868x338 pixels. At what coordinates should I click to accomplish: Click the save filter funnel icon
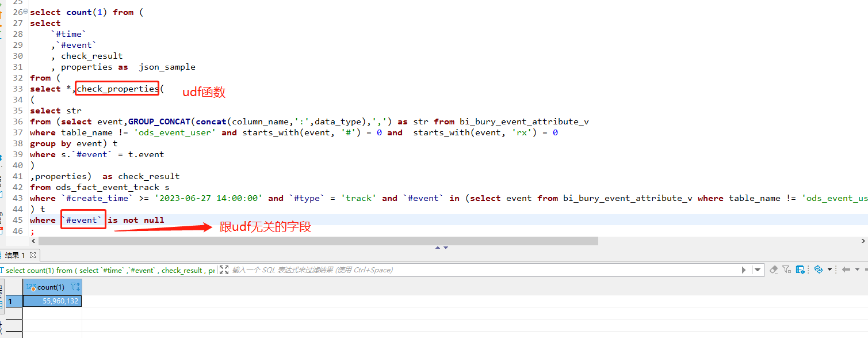(x=786, y=269)
